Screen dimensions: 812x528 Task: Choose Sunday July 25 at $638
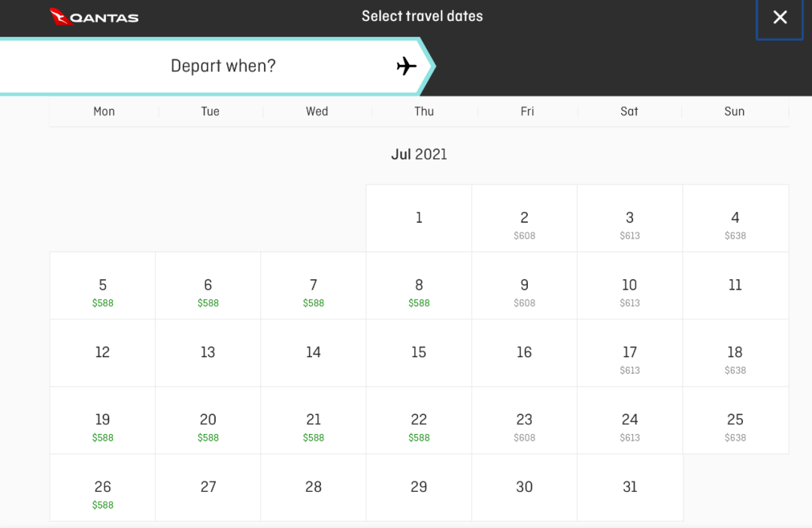coord(735,426)
